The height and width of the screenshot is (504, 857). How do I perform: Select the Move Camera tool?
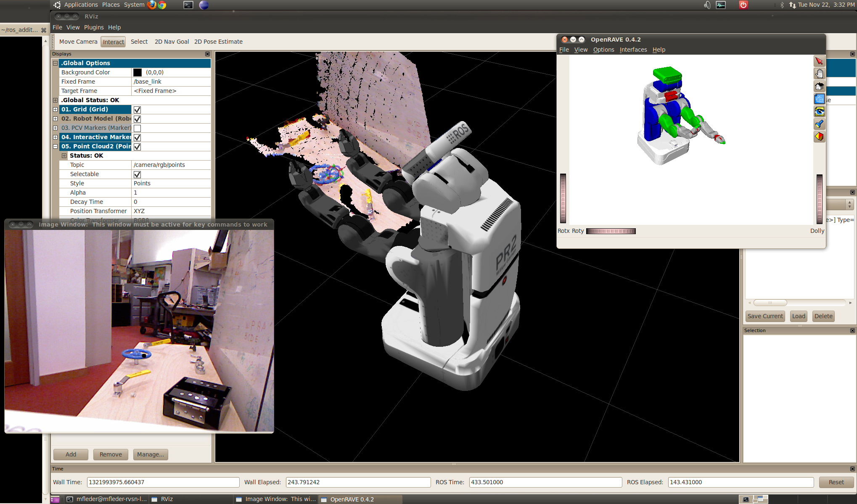coord(78,42)
